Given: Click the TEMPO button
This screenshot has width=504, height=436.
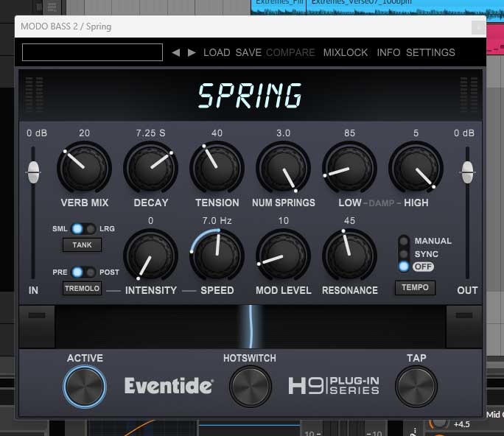Looking at the screenshot, I should pyautogui.click(x=415, y=287).
